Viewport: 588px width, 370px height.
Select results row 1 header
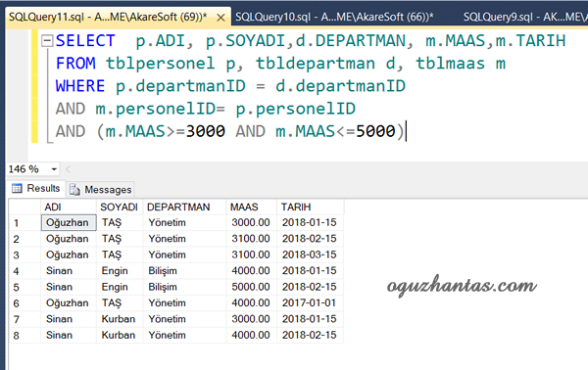(24, 223)
